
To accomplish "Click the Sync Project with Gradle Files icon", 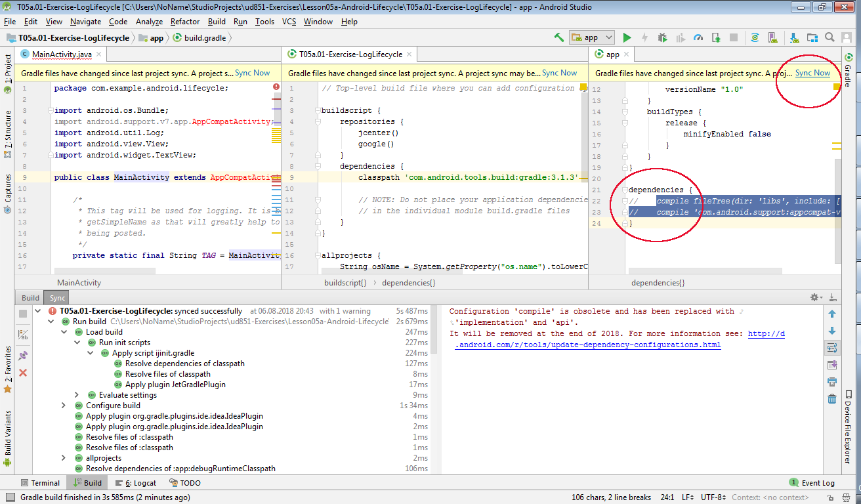I will 755,37.
